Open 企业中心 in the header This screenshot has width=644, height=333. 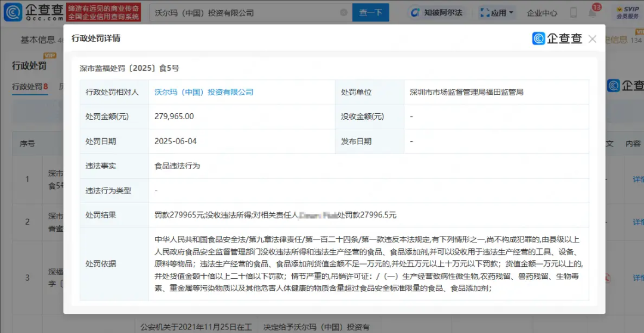point(541,13)
